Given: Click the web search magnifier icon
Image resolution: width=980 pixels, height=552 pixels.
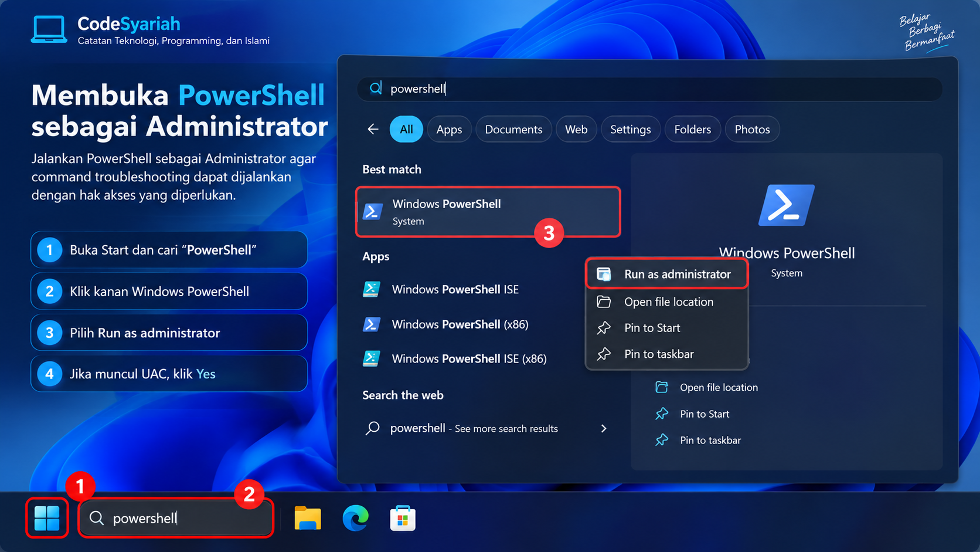Looking at the screenshot, I should tap(372, 428).
